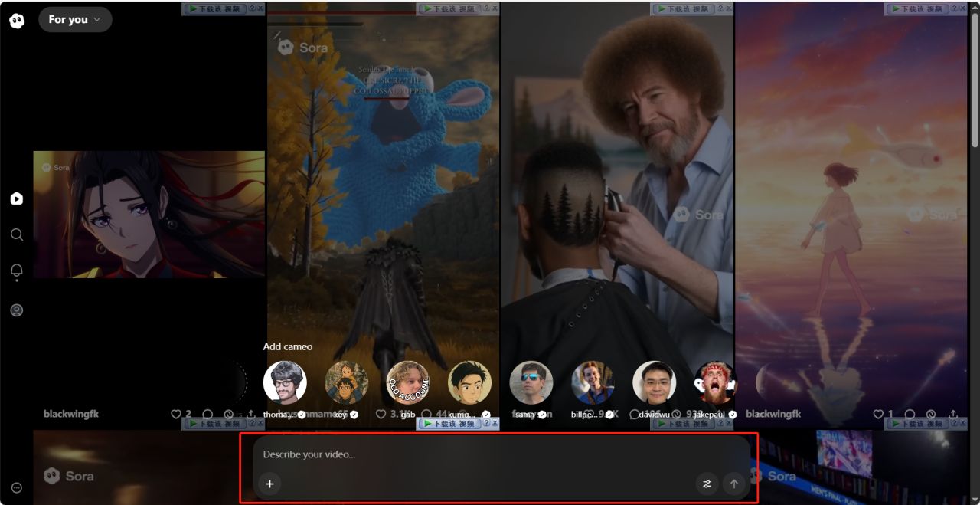
Task: Share the sunset girl video
Action: [x=953, y=414]
